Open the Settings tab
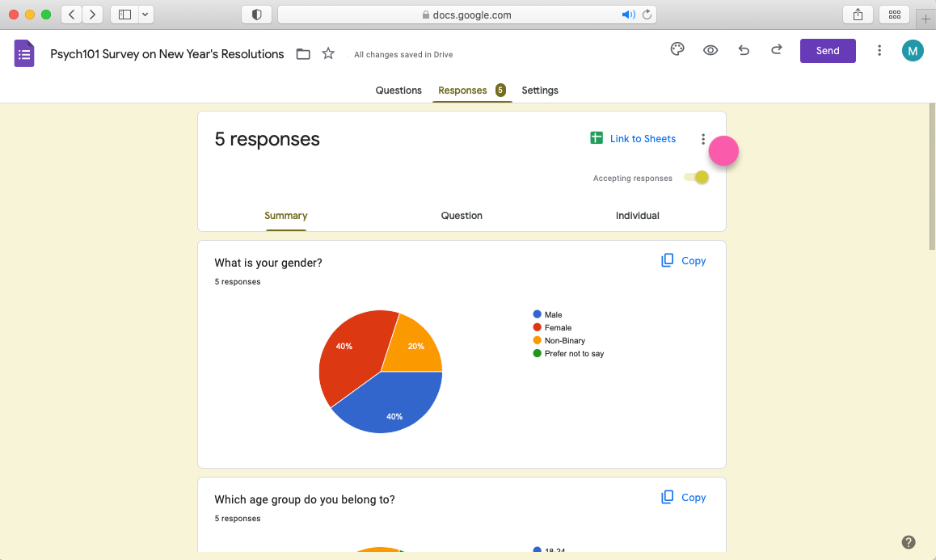This screenshot has width=936, height=560. [x=540, y=91]
